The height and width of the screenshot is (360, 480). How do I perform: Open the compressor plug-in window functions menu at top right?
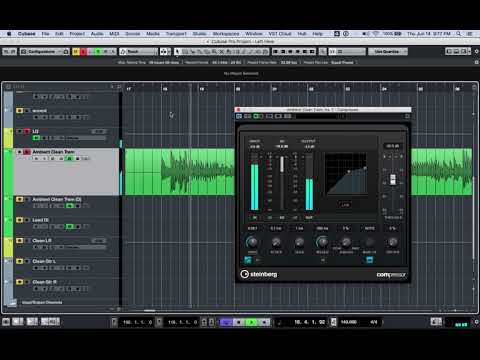pos(407,116)
